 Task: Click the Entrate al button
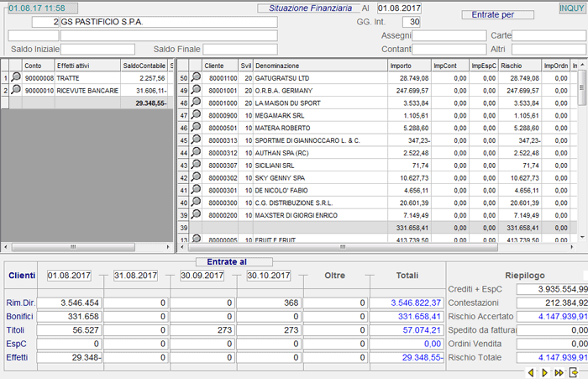point(234,261)
